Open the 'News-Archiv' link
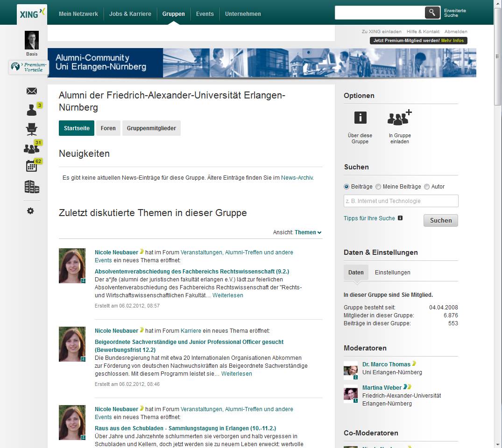This screenshot has width=502, height=448. pos(297,178)
